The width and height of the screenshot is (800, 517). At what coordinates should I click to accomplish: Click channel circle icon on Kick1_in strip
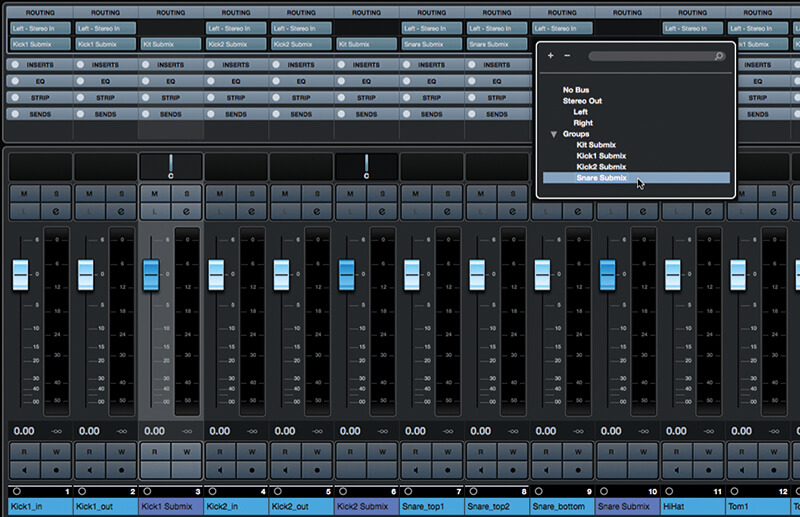click(x=17, y=491)
